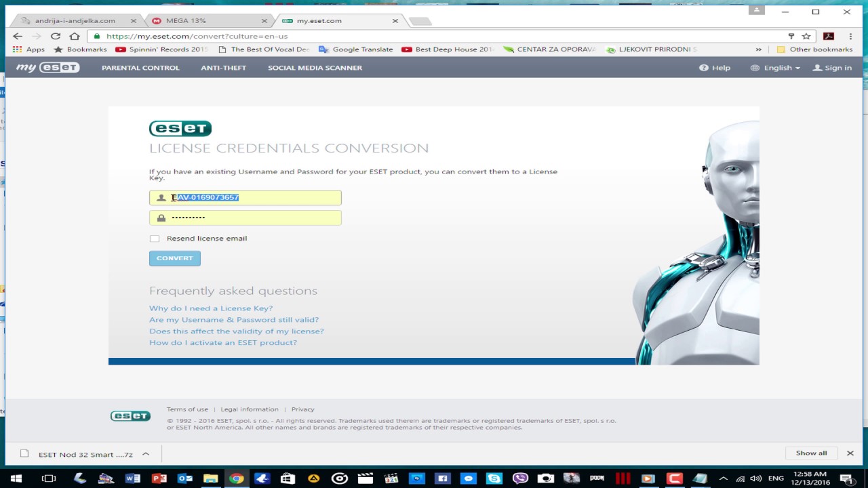
Task: Open How do I activate an ESET product?
Action: (x=223, y=343)
